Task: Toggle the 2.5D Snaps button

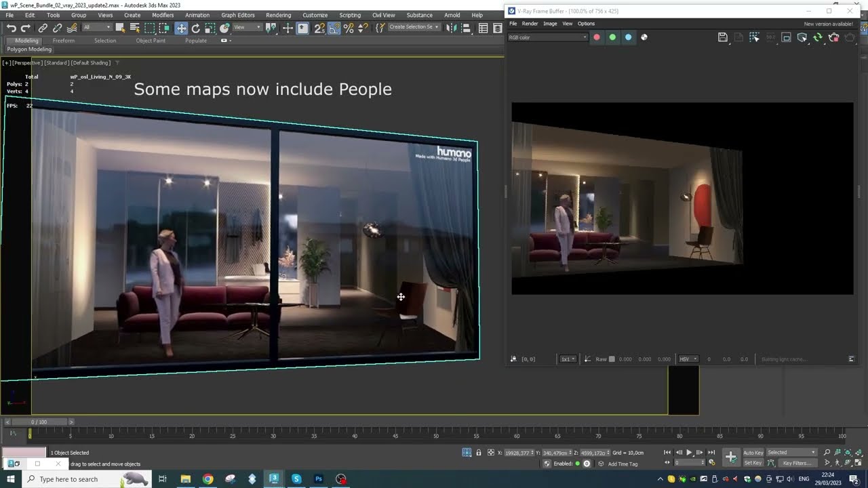Action: 319,28
